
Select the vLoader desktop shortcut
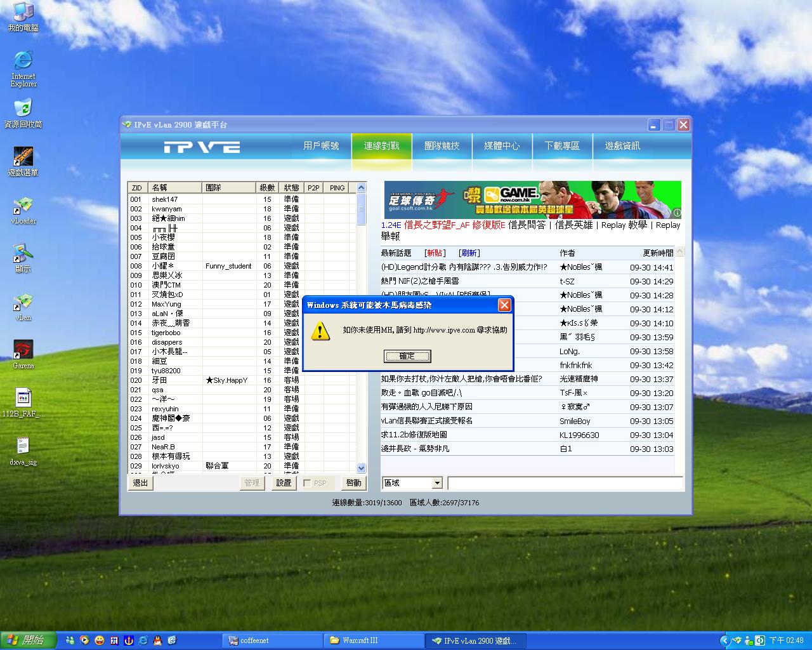[23, 211]
